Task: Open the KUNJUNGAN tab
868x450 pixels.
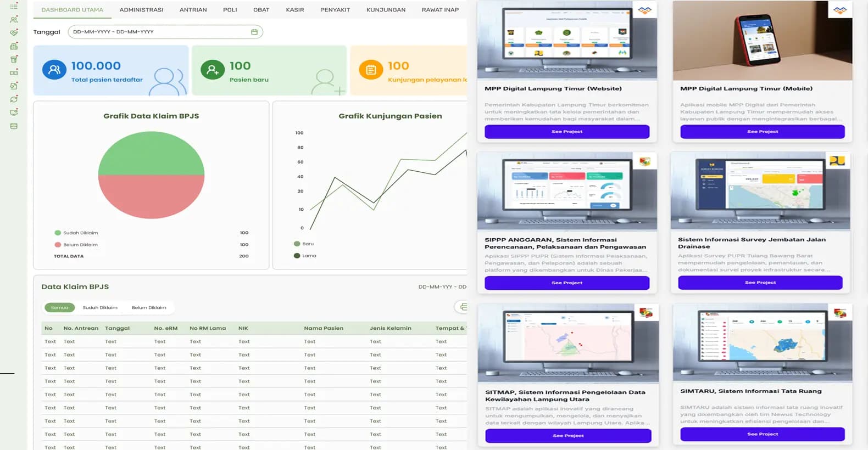Action: [386, 10]
